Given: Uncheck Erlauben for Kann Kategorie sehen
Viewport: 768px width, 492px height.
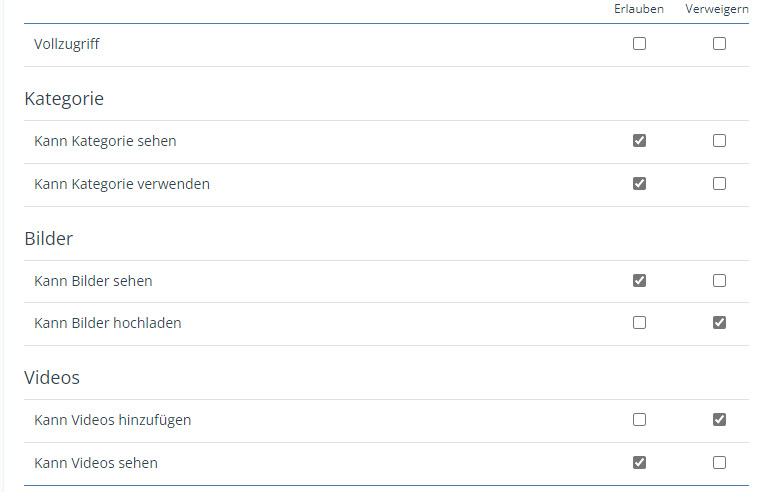Looking at the screenshot, I should click(x=639, y=141).
